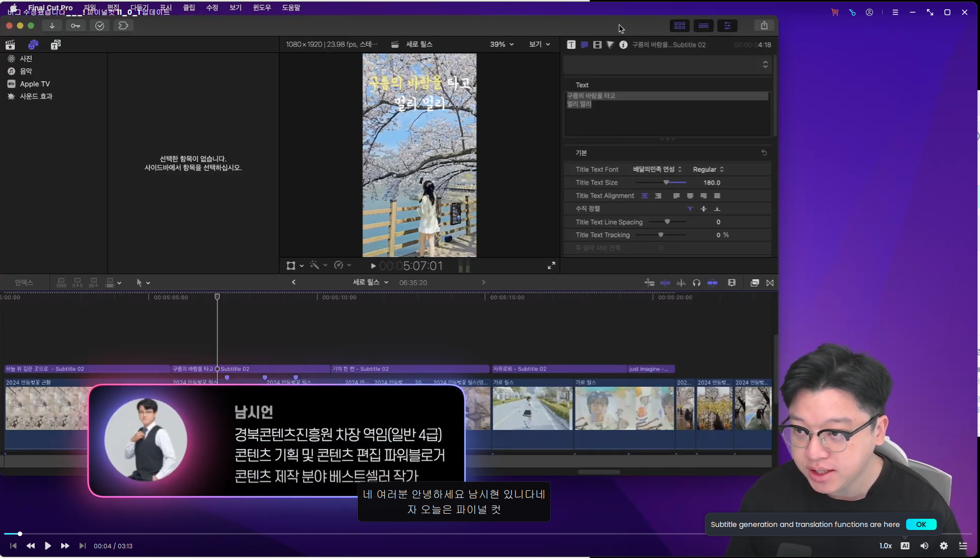Toggle solo headphones in the timeline

(x=696, y=283)
